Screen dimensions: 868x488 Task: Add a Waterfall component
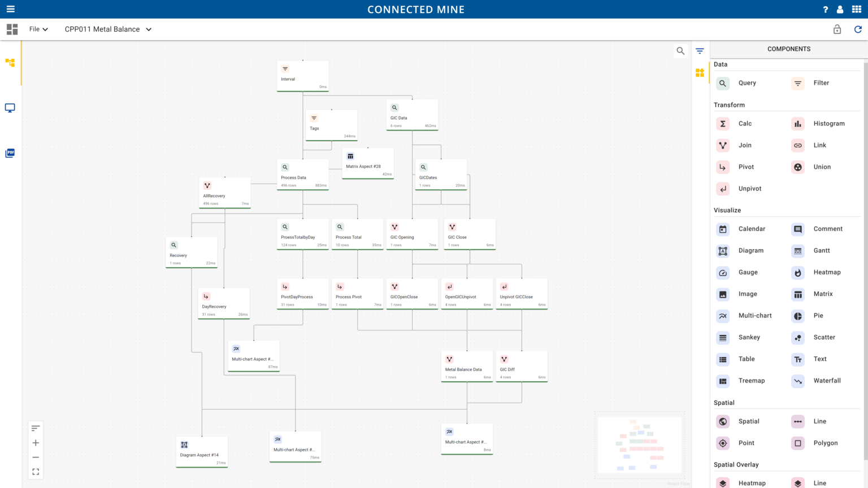[x=827, y=381]
